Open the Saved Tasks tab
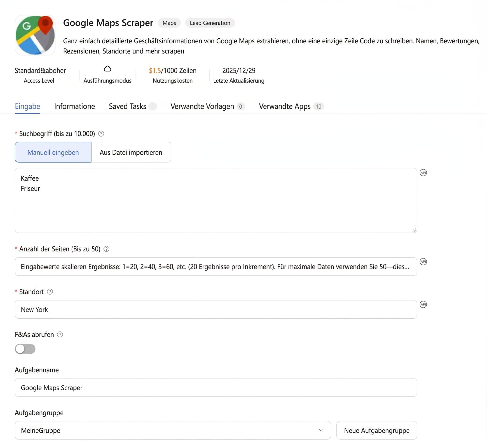This screenshot has height=448, width=487. 127,106
